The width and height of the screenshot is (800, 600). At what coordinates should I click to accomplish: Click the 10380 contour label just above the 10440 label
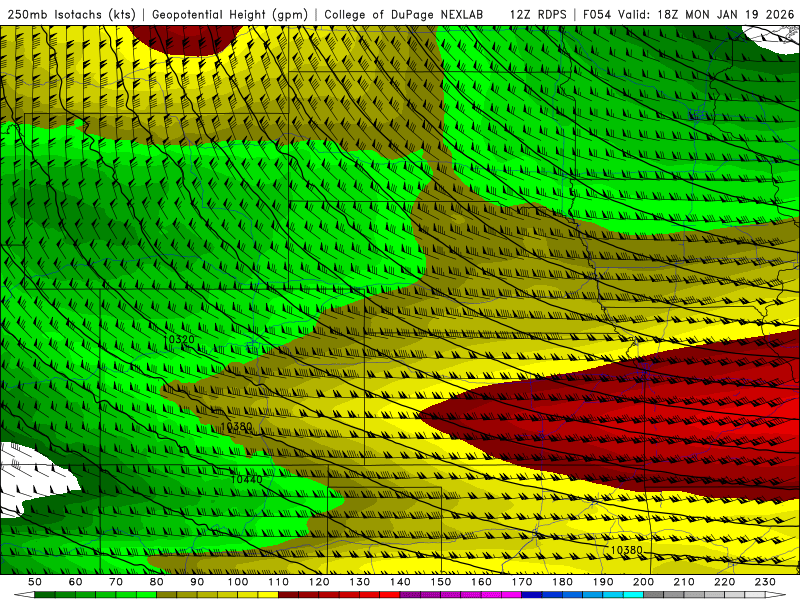236,427
